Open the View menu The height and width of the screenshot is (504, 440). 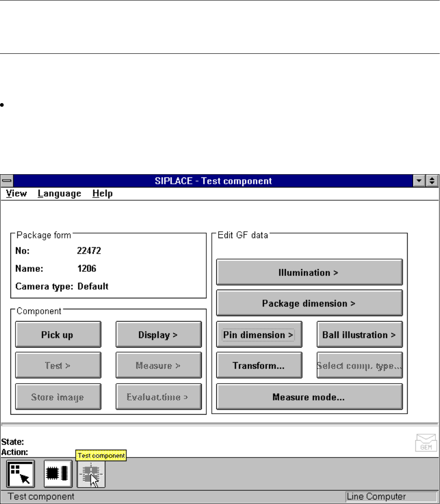[16, 193]
